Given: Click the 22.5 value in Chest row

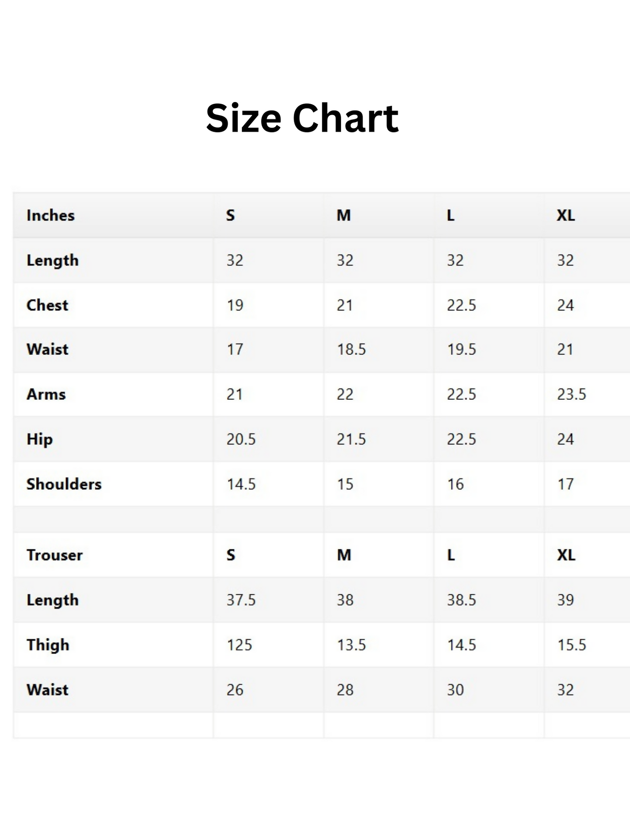Looking at the screenshot, I should click(x=461, y=305).
